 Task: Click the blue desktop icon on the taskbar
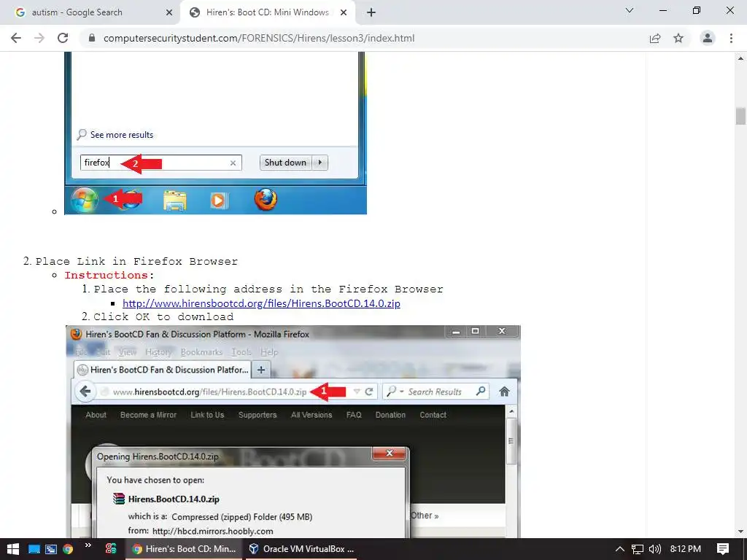click(34, 549)
